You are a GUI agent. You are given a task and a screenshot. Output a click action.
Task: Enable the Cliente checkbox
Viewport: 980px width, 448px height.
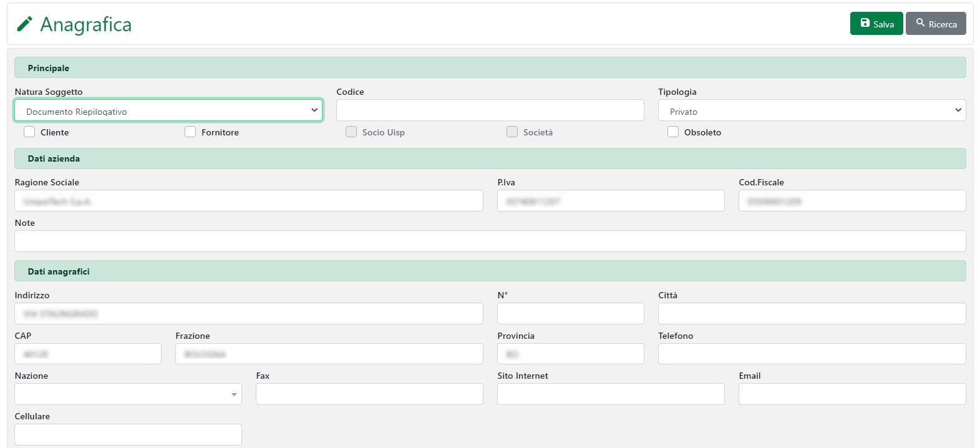tap(29, 132)
